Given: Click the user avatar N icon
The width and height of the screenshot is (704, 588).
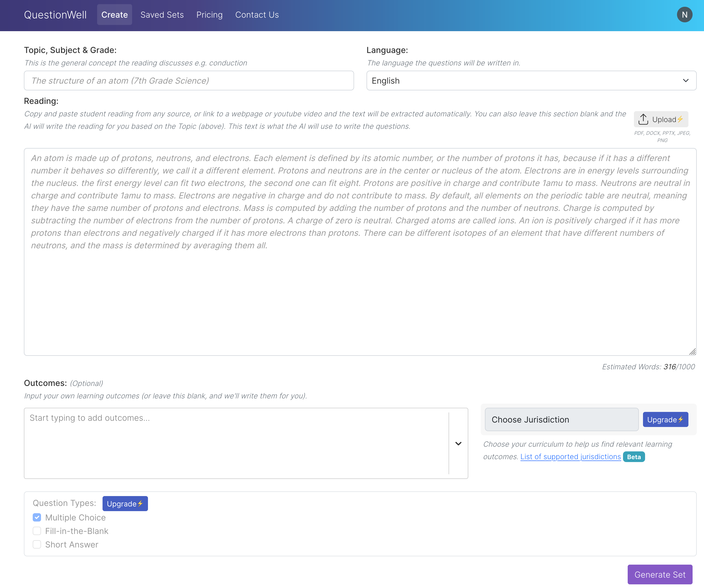Looking at the screenshot, I should point(684,15).
